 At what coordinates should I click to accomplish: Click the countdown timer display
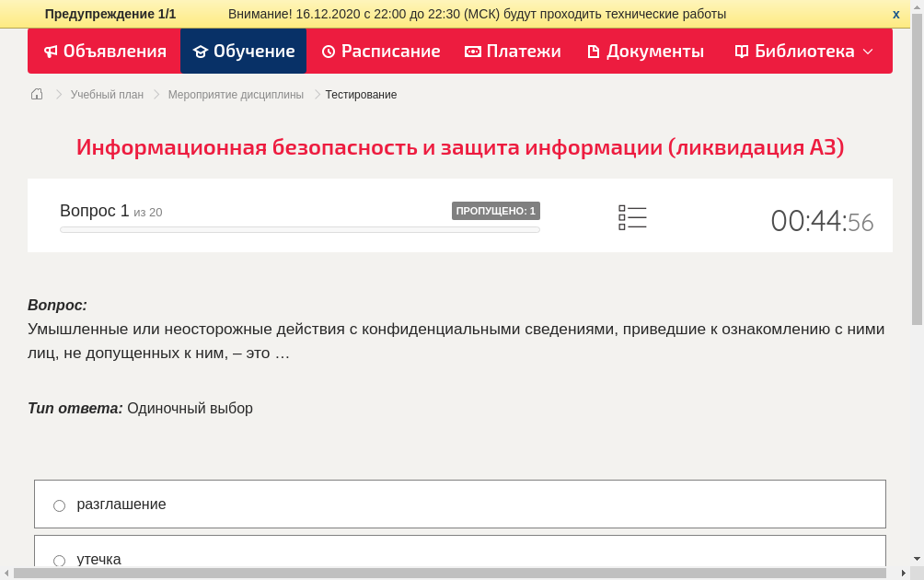pos(821,221)
